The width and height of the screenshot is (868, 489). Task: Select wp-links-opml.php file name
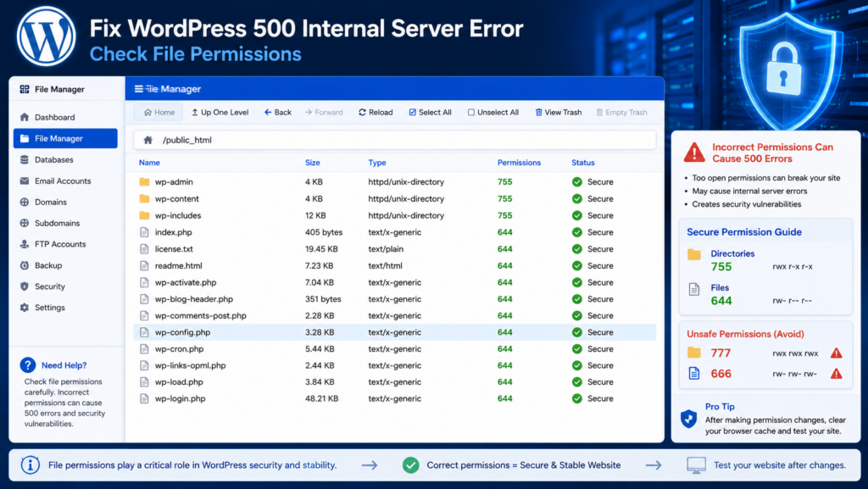(x=190, y=365)
